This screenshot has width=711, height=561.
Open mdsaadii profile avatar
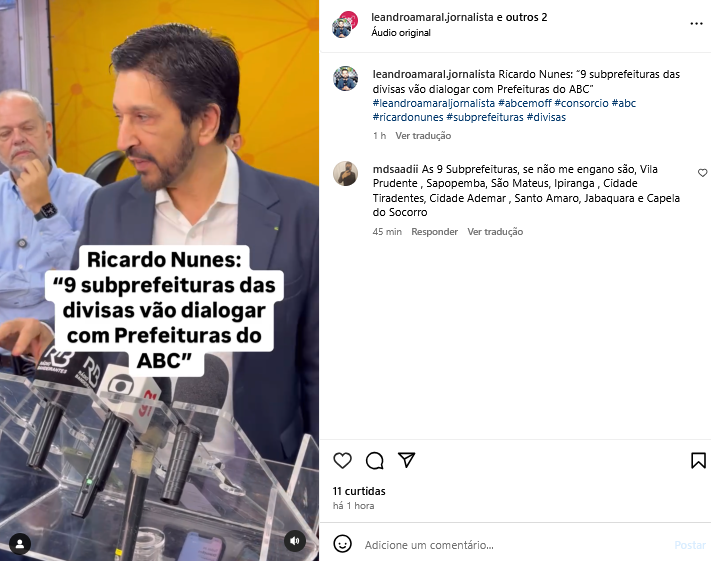point(346,174)
